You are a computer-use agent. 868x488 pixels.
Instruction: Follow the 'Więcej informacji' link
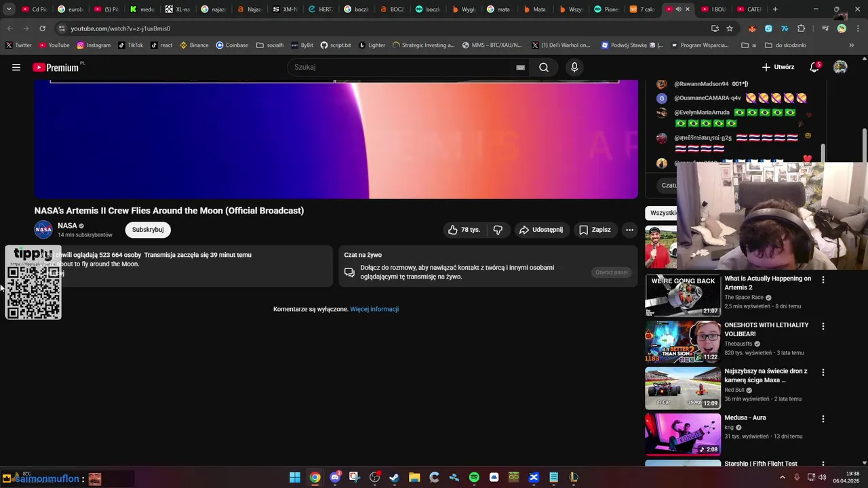(x=374, y=309)
